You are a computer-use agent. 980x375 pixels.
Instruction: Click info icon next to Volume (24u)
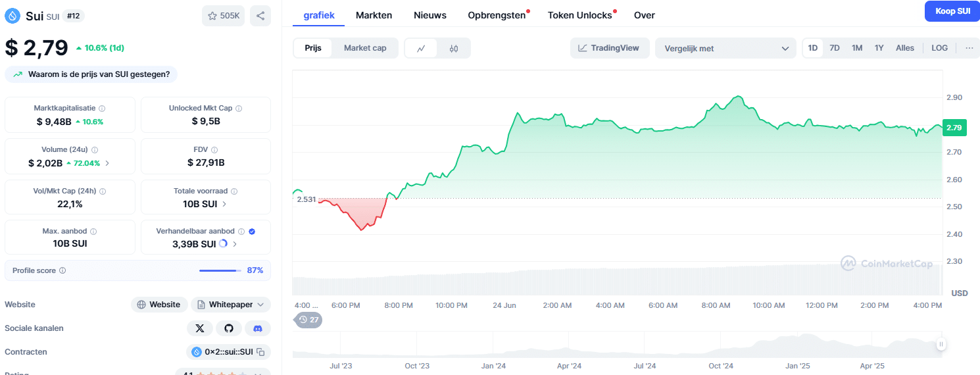click(x=95, y=150)
